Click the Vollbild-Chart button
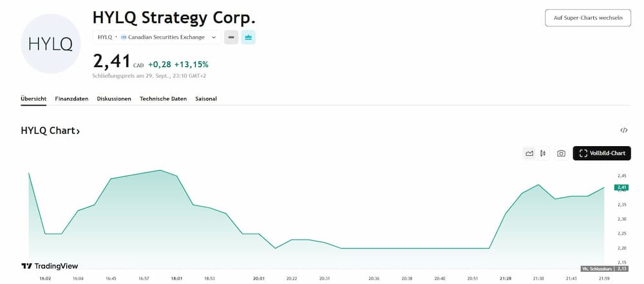 (601, 153)
